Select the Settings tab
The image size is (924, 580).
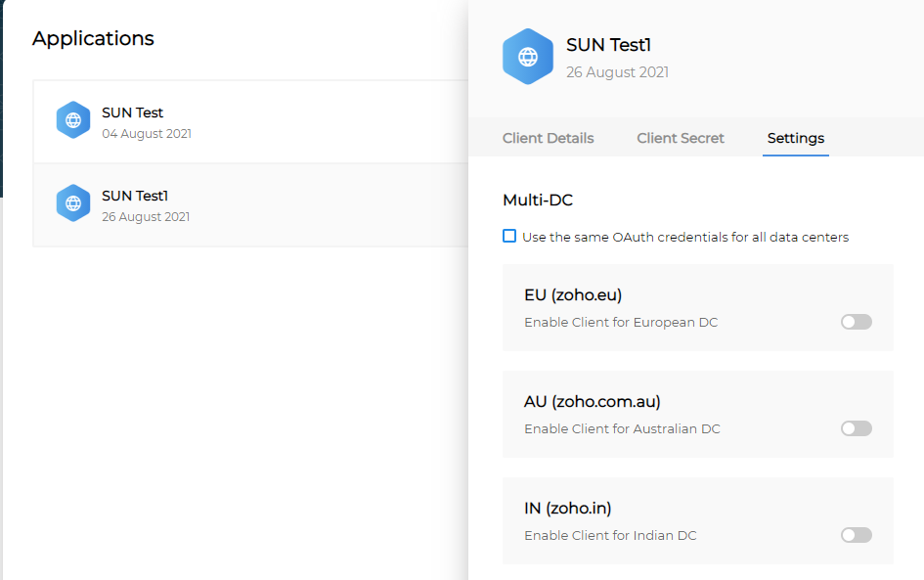pos(795,138)
